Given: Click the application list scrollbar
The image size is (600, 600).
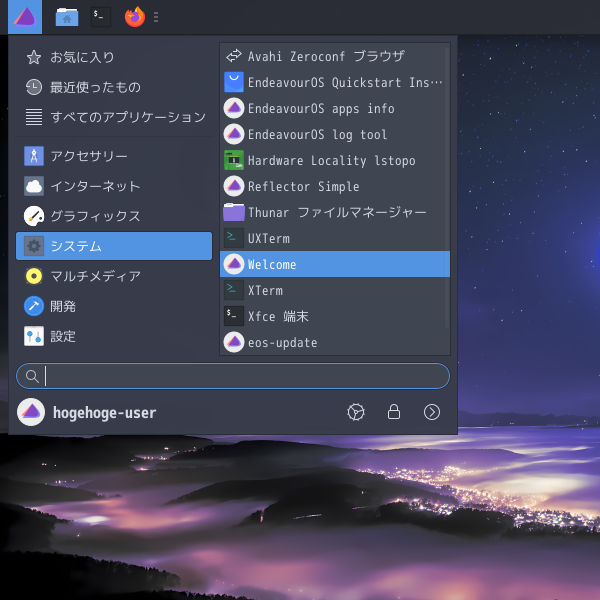Looking at the screenshot, I should [x=447, y=188].
